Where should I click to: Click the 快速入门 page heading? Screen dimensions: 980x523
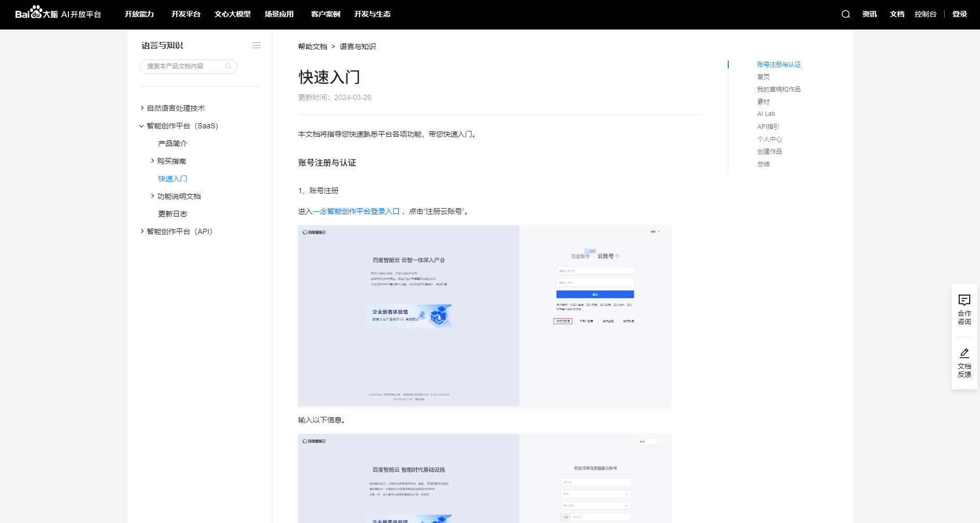point(329,77)
